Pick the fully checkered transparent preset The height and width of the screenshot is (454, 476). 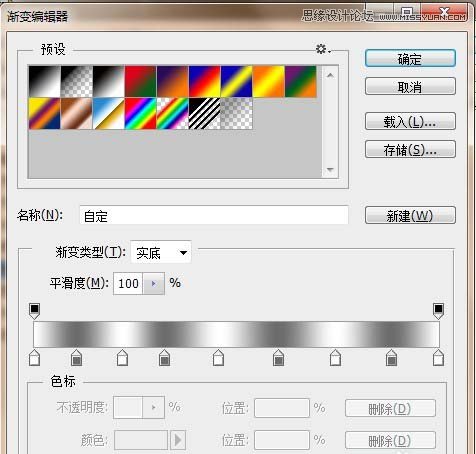tap(237, 113)
